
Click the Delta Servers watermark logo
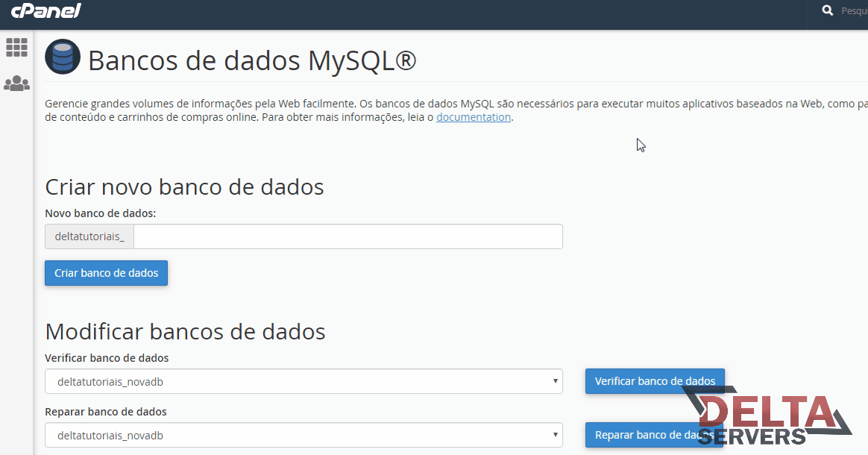pos(768,419)
